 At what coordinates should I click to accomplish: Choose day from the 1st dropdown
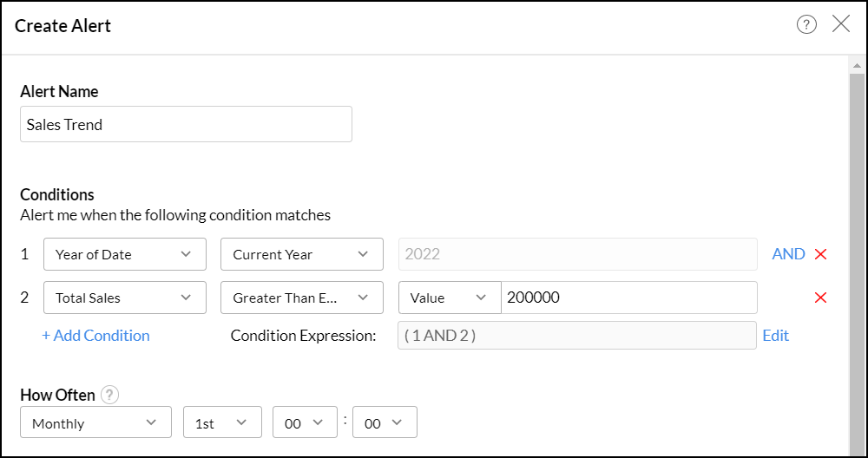click(x=221, y=423)
